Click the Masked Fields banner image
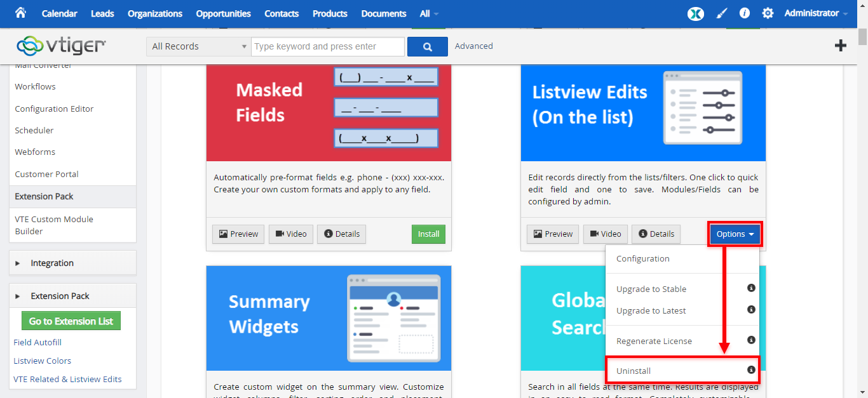Viewport: 868px width, 398px height. 329,112
